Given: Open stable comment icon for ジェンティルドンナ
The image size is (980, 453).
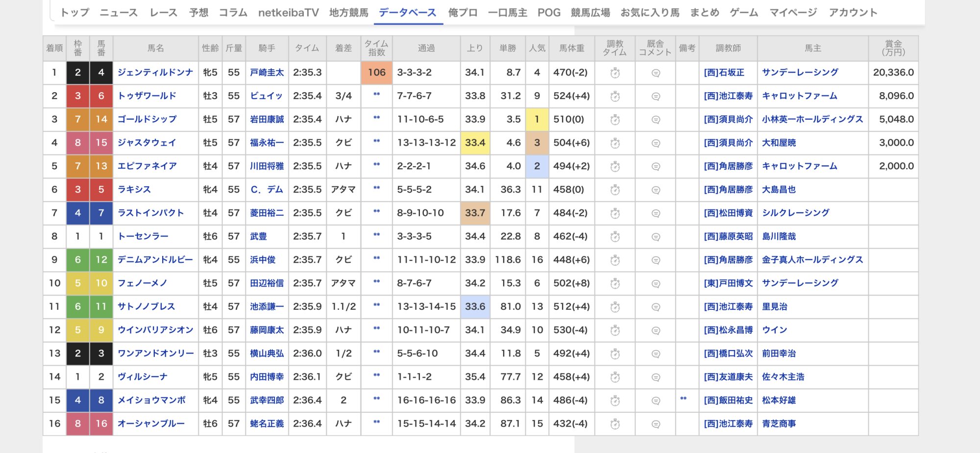Looking at the screenshot, I should tap(656, 73).
